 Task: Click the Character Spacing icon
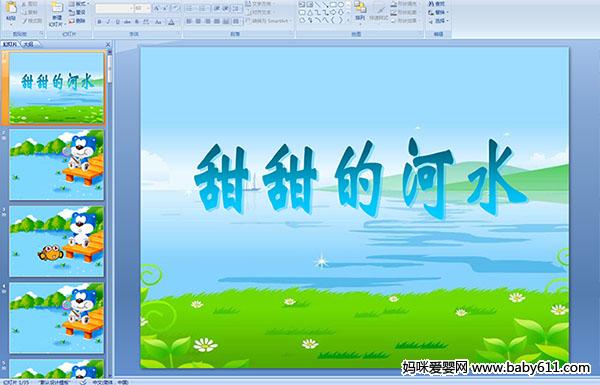(147, 22)
